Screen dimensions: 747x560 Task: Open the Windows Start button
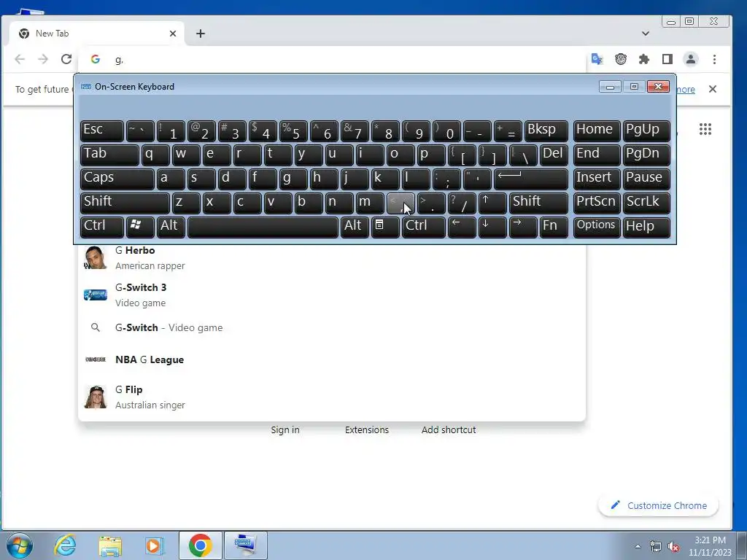[x=20, y=545]
